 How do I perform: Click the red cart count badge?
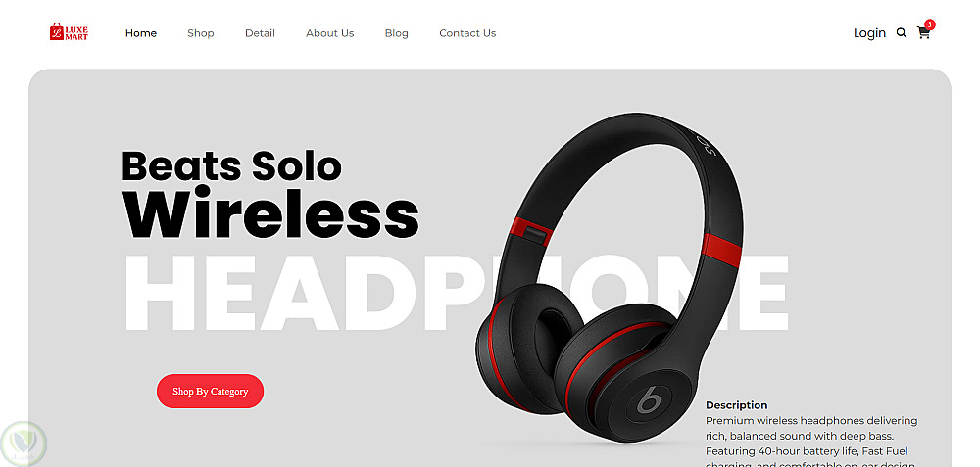coord(929,24)
